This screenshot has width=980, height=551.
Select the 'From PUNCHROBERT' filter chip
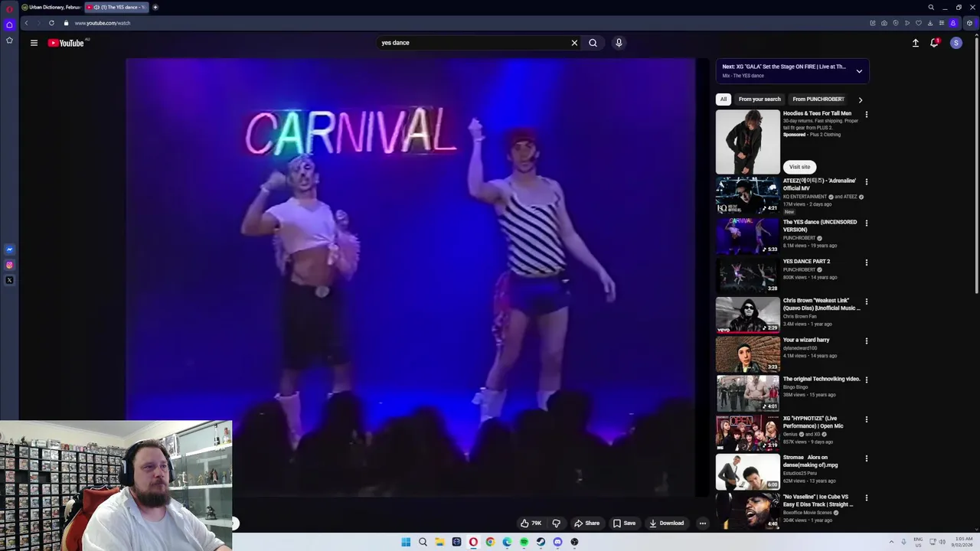[818, 99]
